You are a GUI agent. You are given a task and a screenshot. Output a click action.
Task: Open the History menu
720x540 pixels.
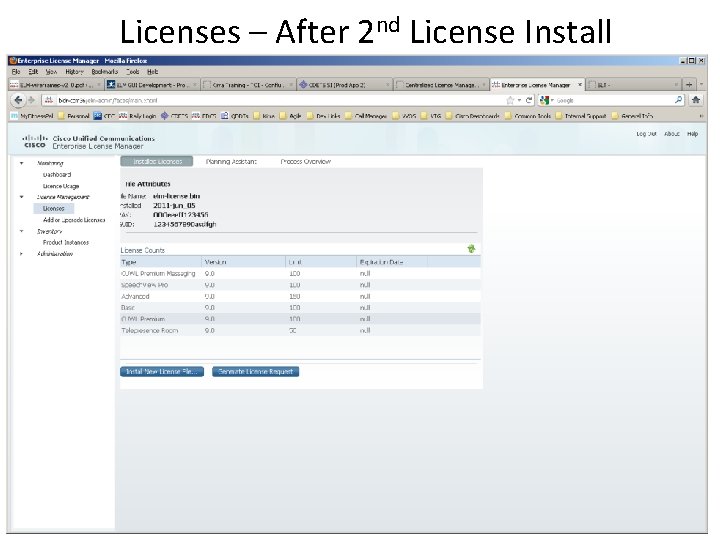(x=74, y=72)
